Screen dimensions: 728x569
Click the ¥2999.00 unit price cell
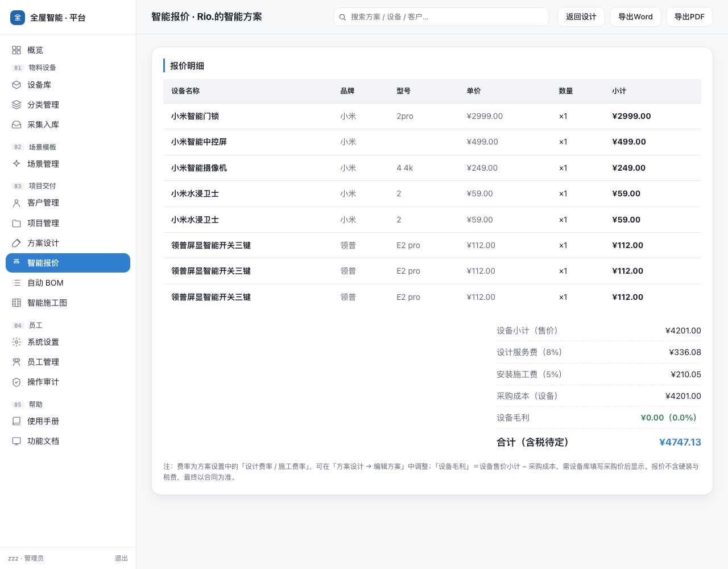(485, 116)
